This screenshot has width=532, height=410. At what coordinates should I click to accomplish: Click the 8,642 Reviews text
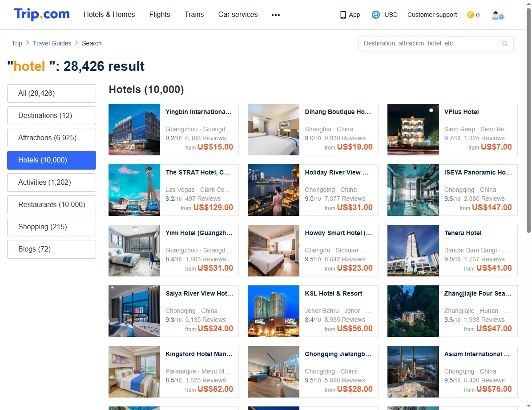(x=345, y=259)
